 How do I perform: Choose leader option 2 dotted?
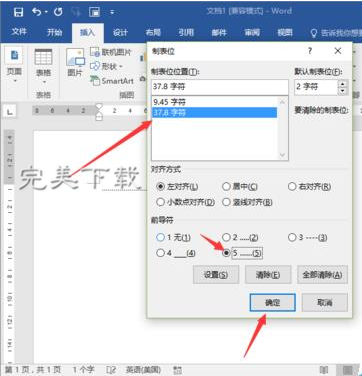[226, 237]
